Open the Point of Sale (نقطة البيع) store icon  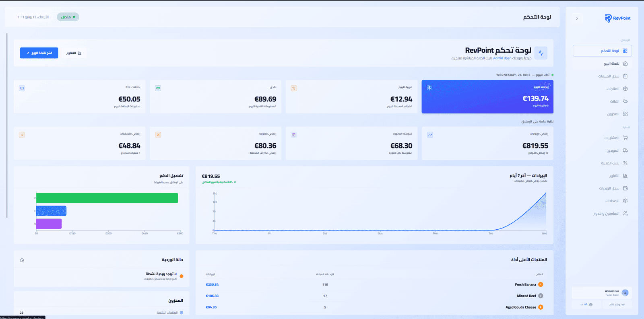[x=625, y=64]
